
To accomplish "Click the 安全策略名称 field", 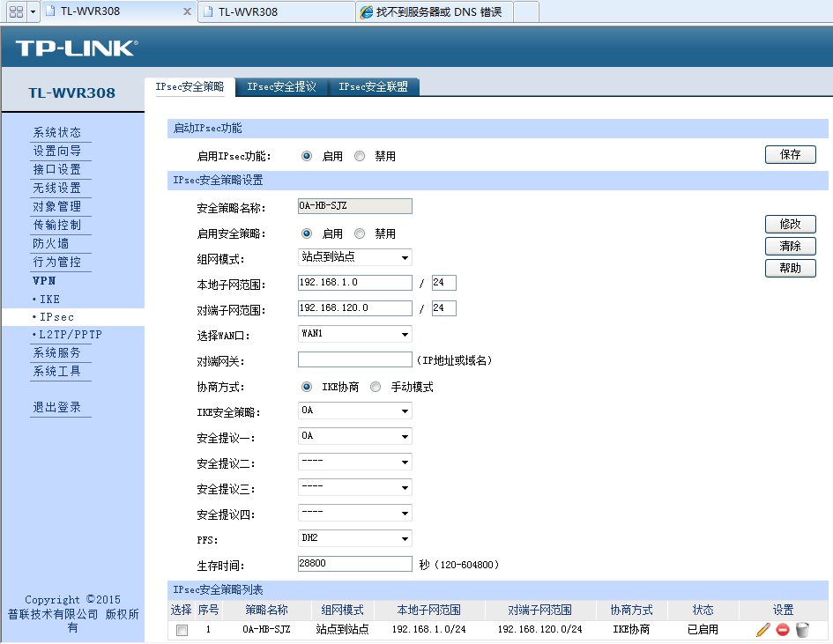I will [355, 206].
